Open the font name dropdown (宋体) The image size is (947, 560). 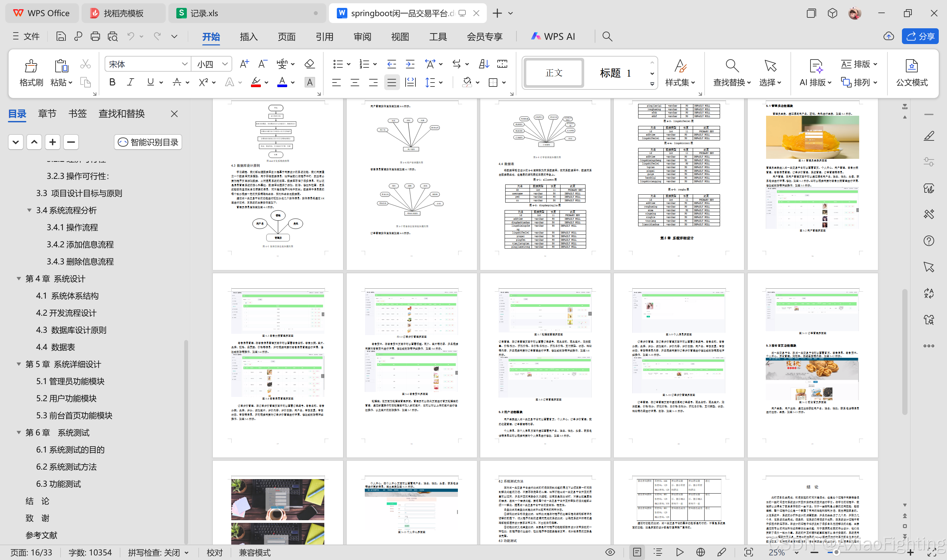point(185,64)
